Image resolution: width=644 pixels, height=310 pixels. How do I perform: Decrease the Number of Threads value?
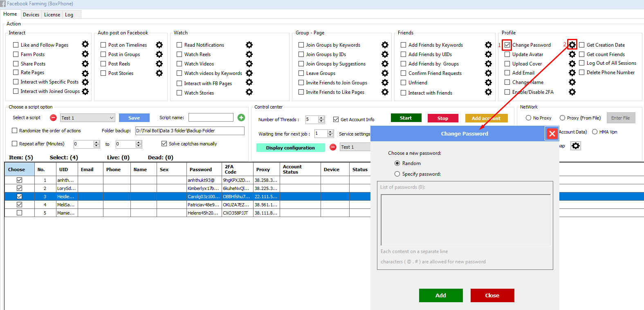pos(321,121)
